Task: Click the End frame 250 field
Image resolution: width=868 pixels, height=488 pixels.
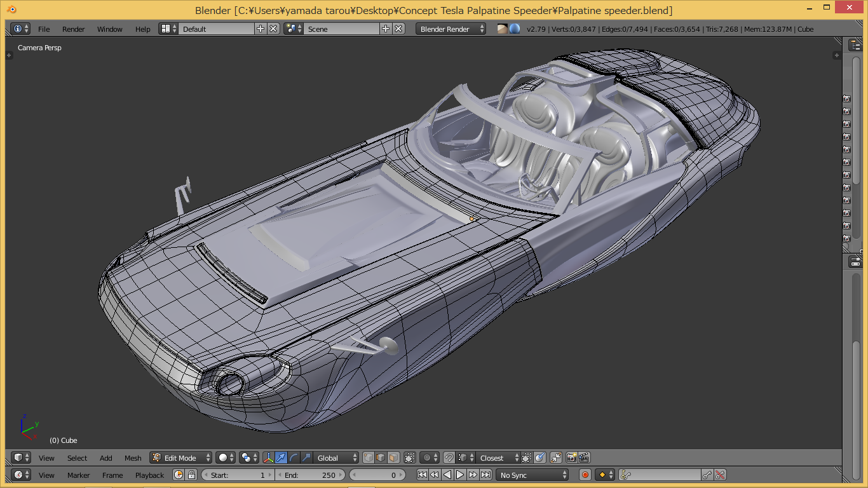Action: 309,475
